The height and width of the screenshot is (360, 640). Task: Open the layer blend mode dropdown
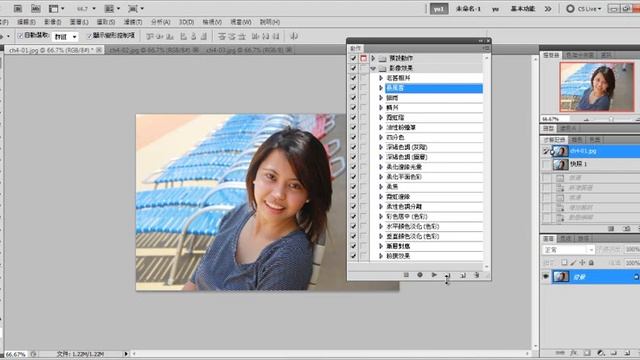click(568, 249)
